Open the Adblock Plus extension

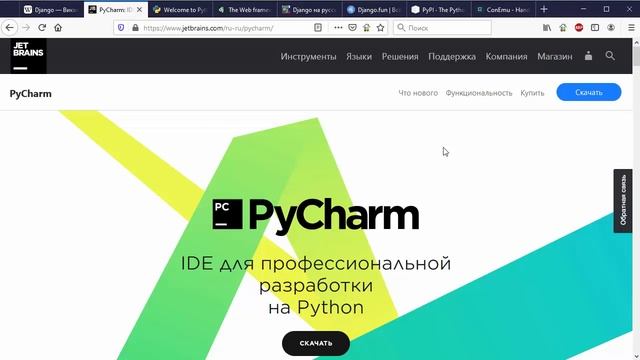point(579,28)
